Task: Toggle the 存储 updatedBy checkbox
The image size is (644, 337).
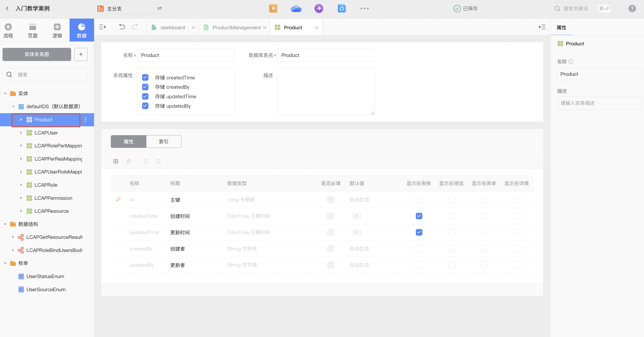Action: pos(145,106)
